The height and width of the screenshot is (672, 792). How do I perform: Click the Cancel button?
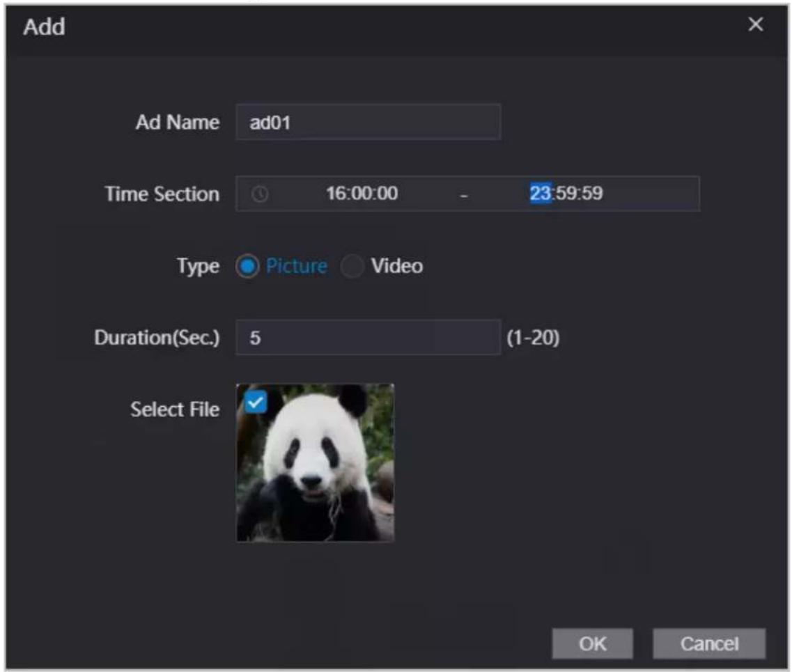[709, 643]
